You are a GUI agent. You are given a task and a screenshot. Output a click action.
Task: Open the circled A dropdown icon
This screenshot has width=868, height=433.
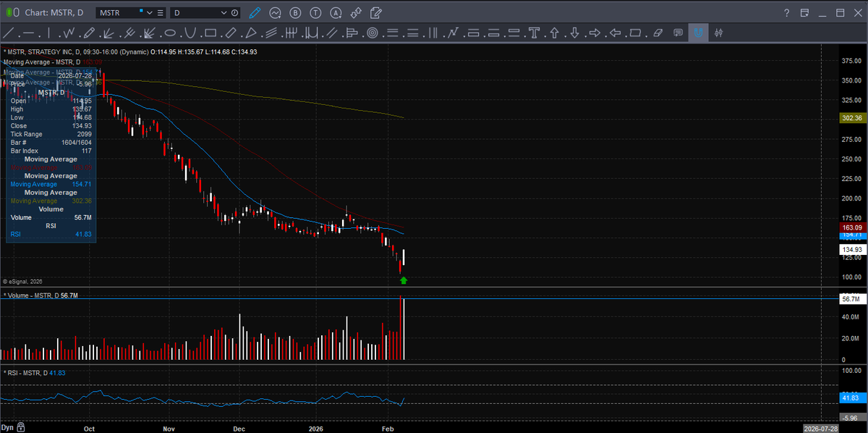coord(336,12)
